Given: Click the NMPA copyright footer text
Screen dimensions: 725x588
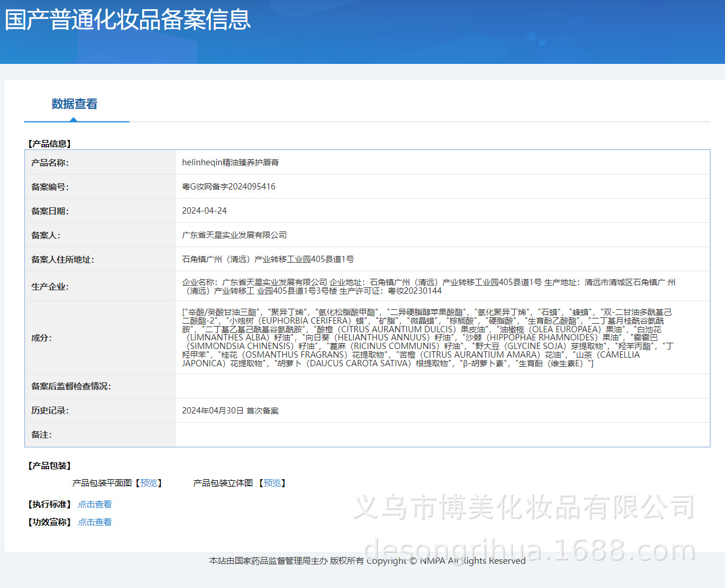Looking at the screenshot, I should (367, 561).
